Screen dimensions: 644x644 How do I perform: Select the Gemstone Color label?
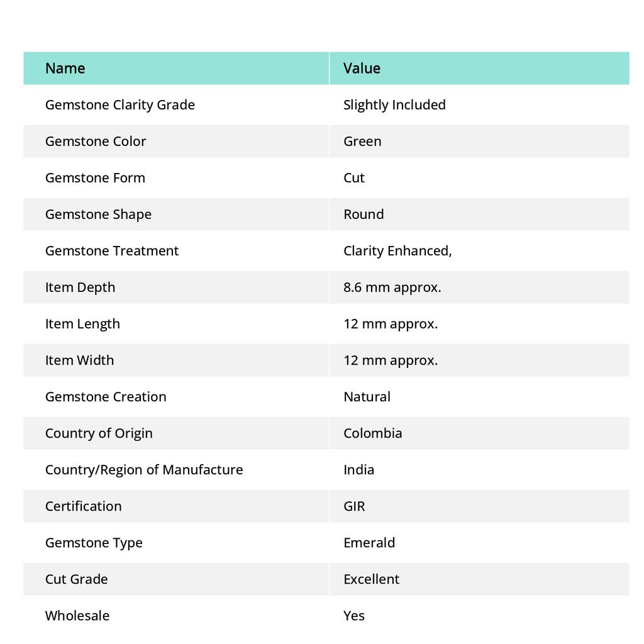pyautogui.click(x=96, y=141)
